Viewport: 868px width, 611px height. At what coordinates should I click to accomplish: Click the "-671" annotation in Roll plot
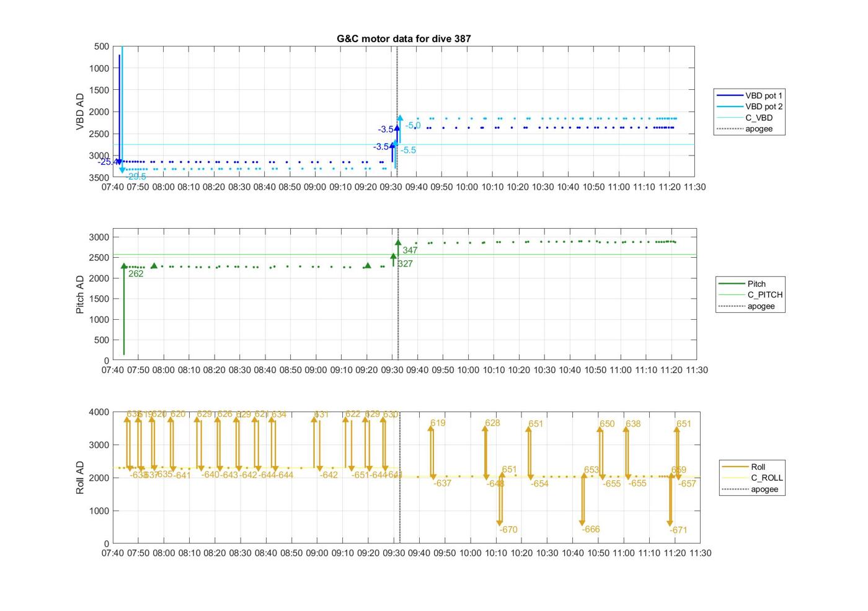click(x=678, y=530)
